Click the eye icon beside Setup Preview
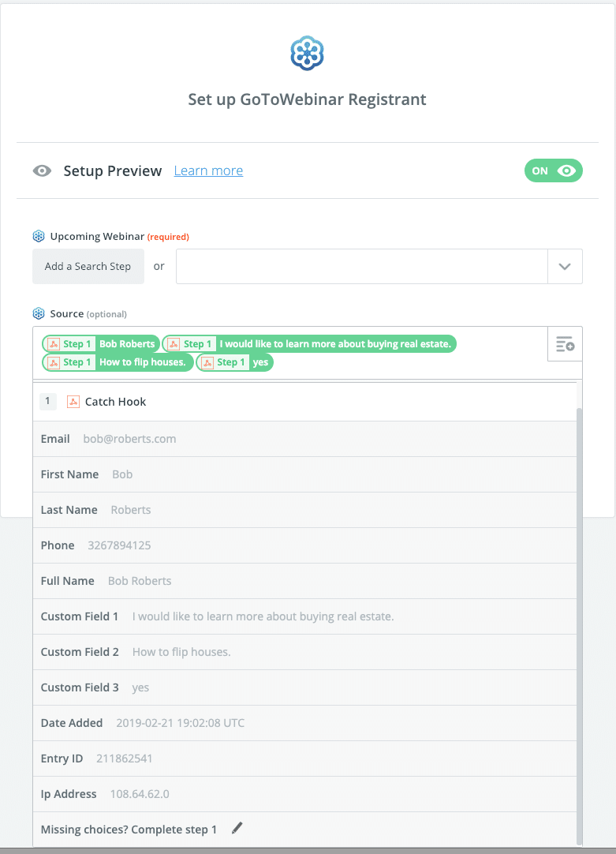Image resolution: width=616 pixels, height=854 pixels. tap(43, 171)
